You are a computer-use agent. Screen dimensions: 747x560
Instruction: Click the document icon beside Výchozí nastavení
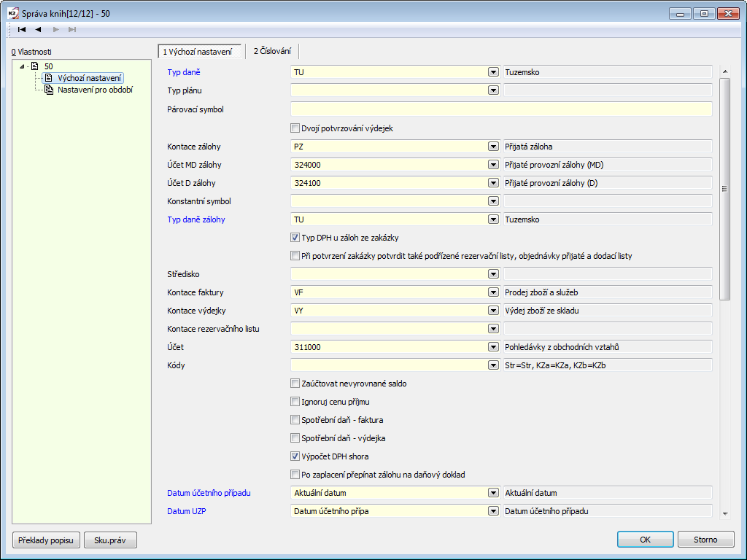coord(49,78)
